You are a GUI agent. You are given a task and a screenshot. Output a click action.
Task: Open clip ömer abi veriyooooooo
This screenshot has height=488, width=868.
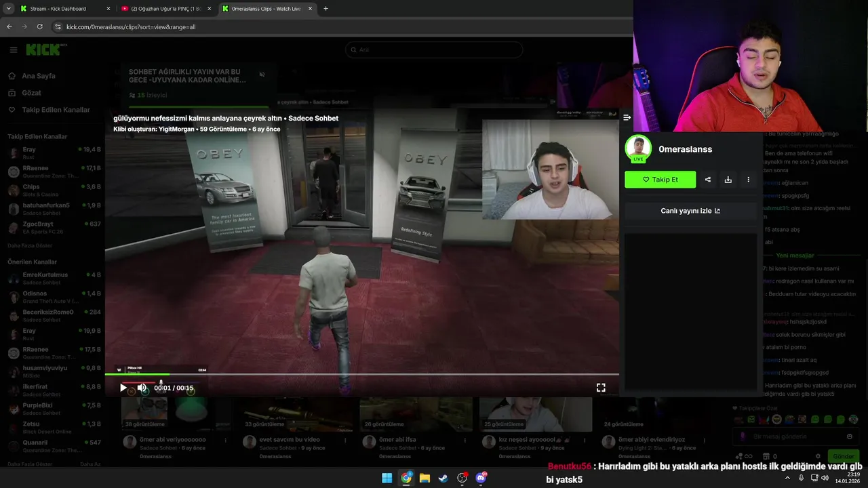point(173,439)
